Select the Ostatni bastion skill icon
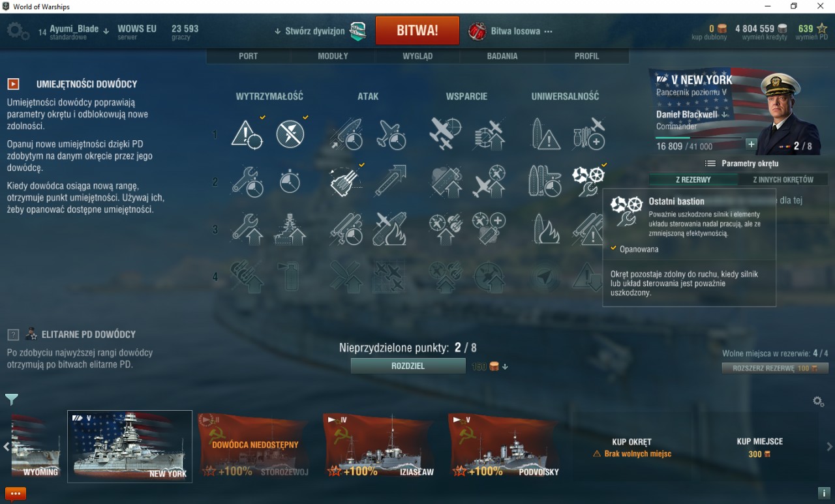The image size is (835, 504). [588, 181]
